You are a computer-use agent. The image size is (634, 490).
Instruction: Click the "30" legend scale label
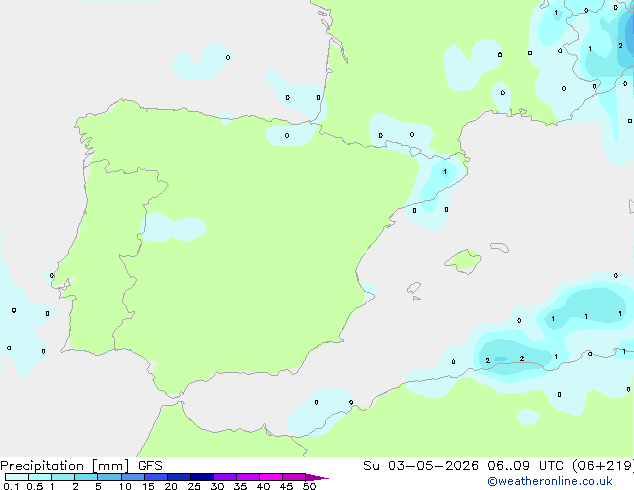[217, 486]
